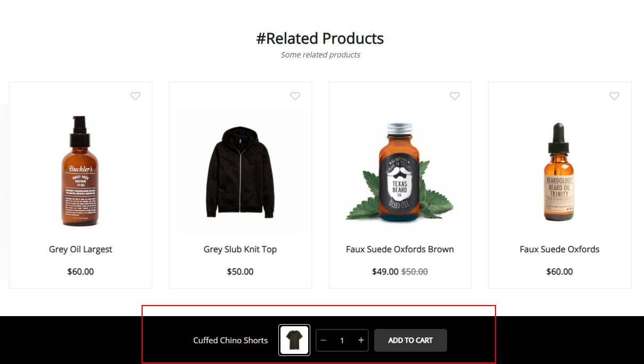
Task: Favorite the Faux Suede Oxfords Brown product
Action: [455, 96]
